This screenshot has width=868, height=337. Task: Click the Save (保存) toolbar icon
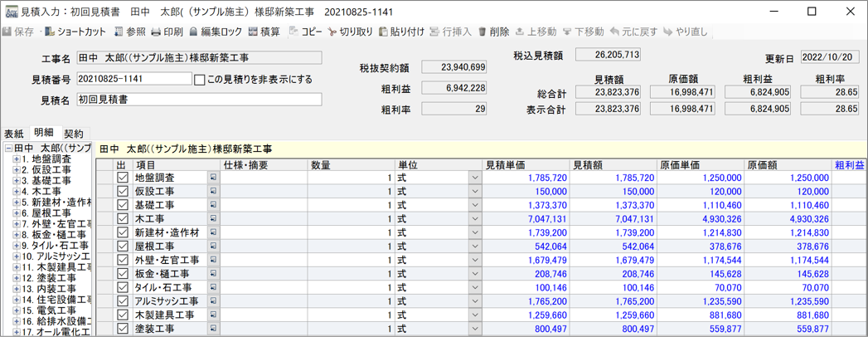7,32
